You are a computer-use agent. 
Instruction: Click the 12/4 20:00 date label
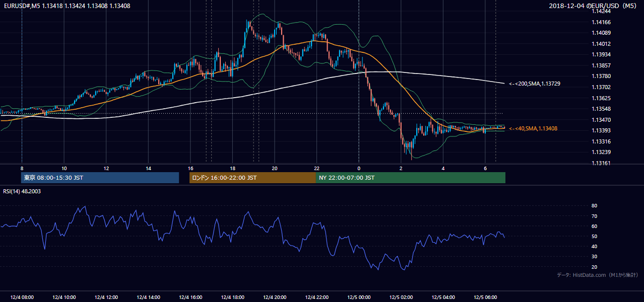(275, 297)
